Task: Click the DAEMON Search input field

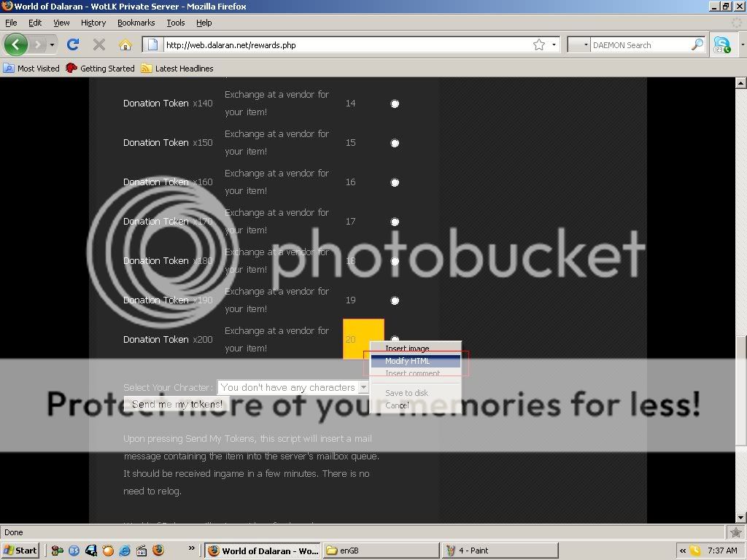Action: pos(640,44)
